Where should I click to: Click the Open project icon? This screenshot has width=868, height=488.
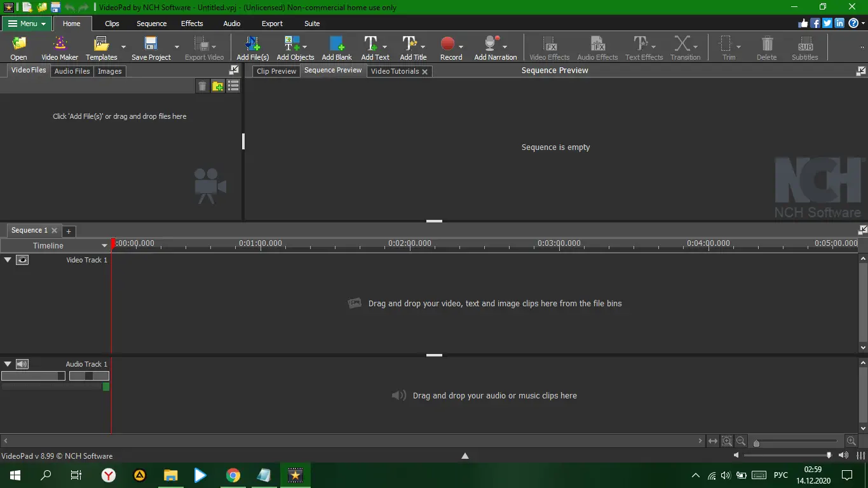click(19, 44)
